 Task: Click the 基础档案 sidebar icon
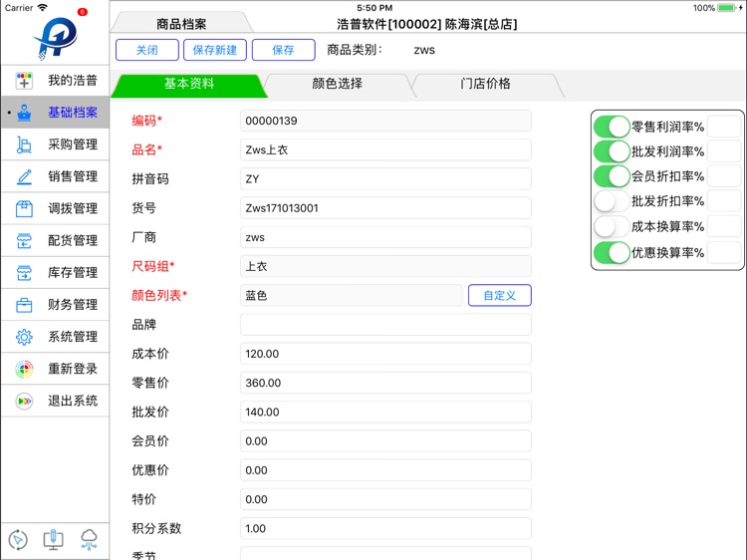pos(24,113)
